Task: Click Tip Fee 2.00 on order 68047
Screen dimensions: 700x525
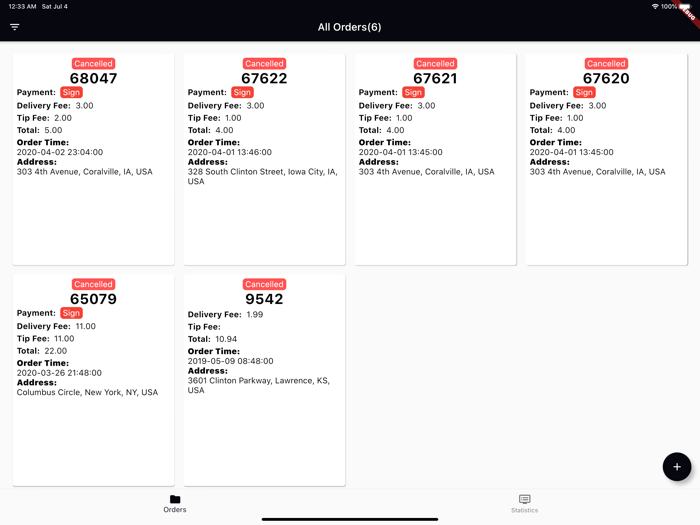Action: pos(44,118)
